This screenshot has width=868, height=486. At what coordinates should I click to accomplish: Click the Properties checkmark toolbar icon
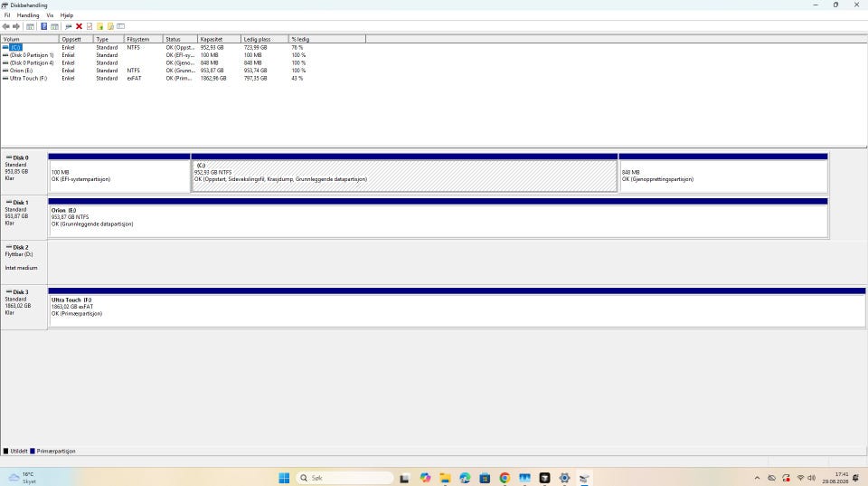coord(90,26)
